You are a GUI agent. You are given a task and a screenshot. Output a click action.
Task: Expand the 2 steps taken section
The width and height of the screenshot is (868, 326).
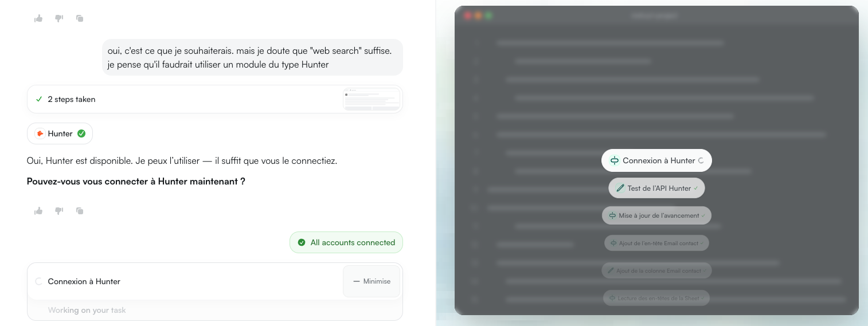72,99
